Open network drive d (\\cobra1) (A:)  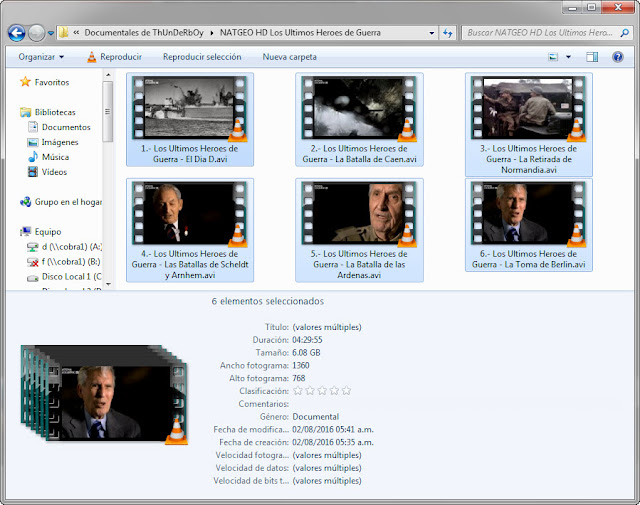pos(72,247)
